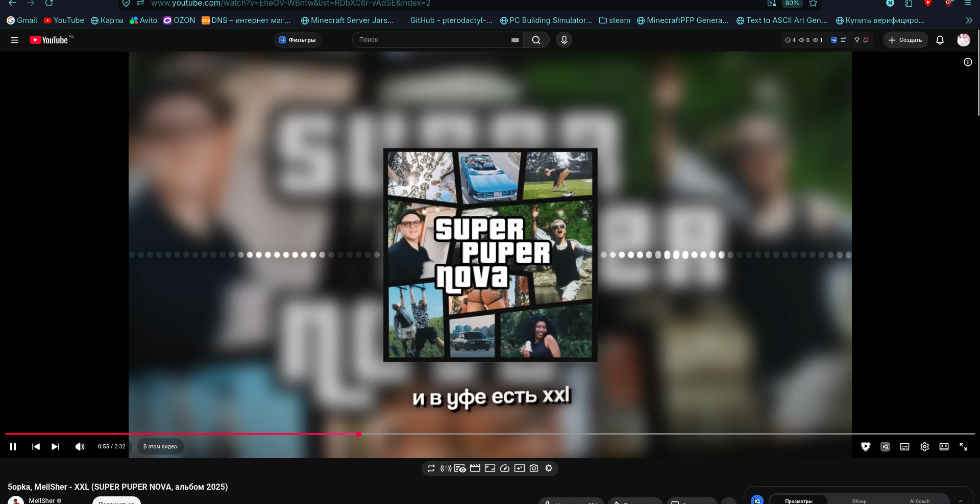Open YouTube notifications bell

coord(940,40)
